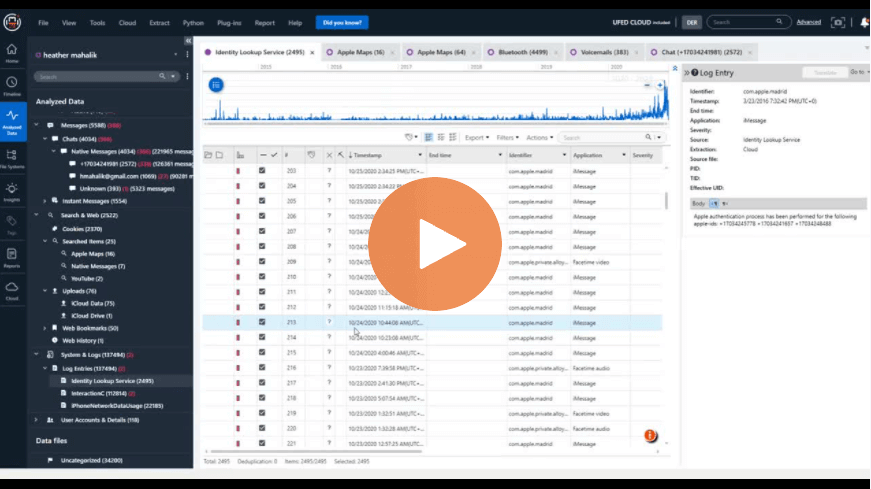
Task: Collapse the Log Entry panel chevron
Action: (x=687, y=72)
